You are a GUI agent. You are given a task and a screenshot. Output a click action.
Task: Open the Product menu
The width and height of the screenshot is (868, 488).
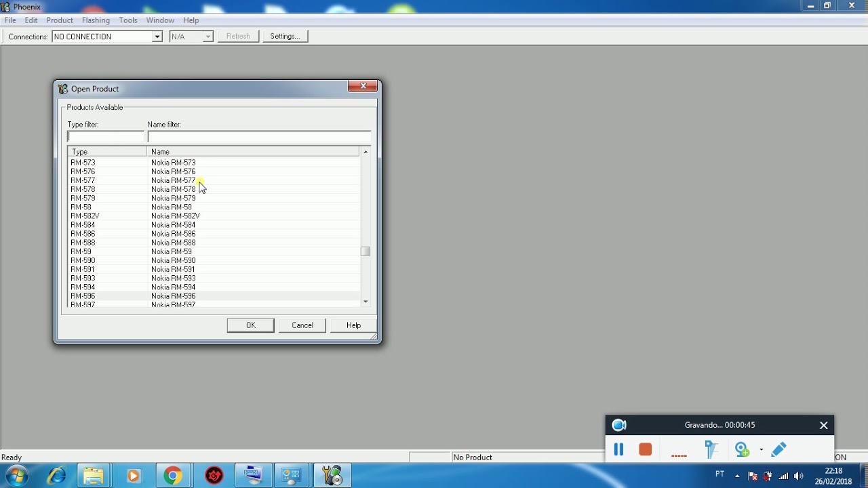click(60, 20)
